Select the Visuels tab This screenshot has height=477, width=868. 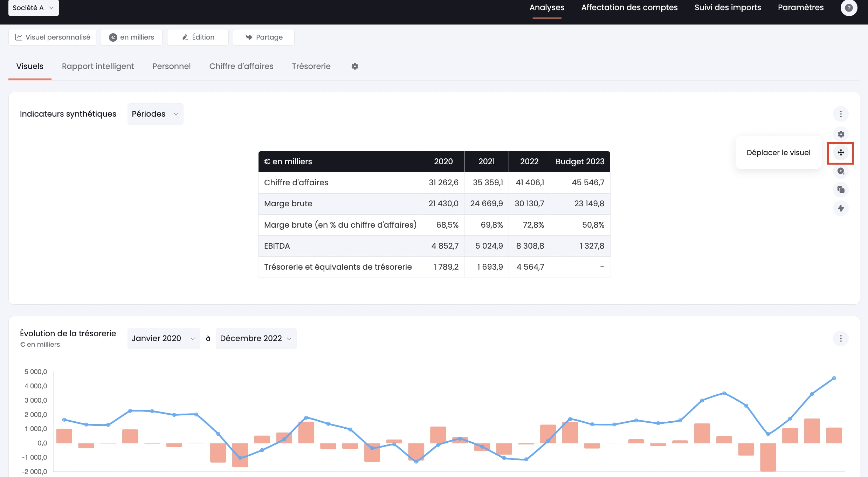point(30,66)
